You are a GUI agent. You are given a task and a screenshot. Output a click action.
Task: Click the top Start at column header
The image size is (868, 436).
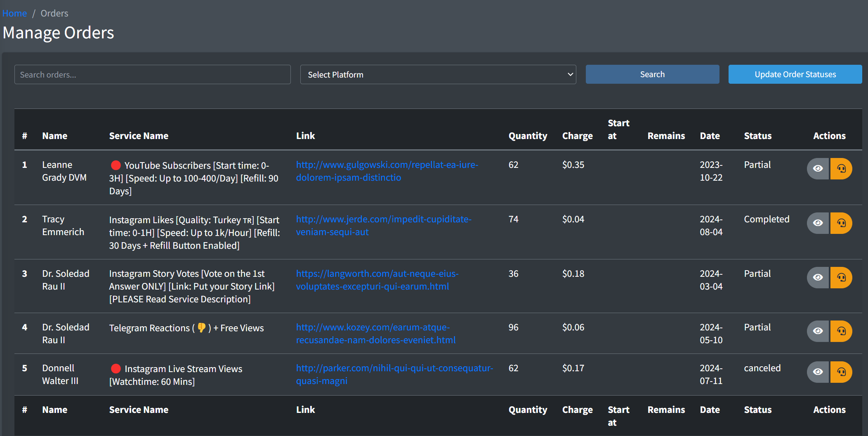[618, 130]
